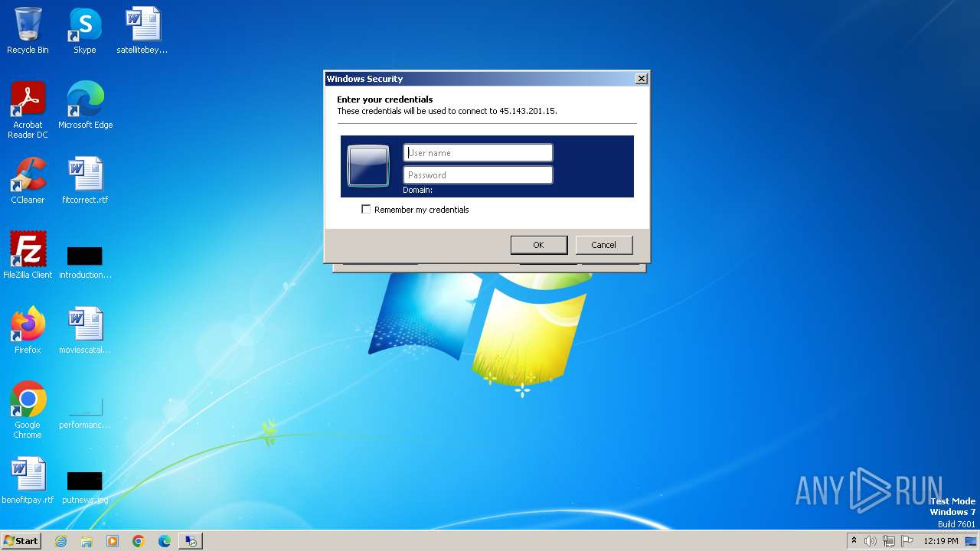Switch to the Remote Desktop taskbar item
This screenshot has width=980, height=551.
[x=191, y=541]
